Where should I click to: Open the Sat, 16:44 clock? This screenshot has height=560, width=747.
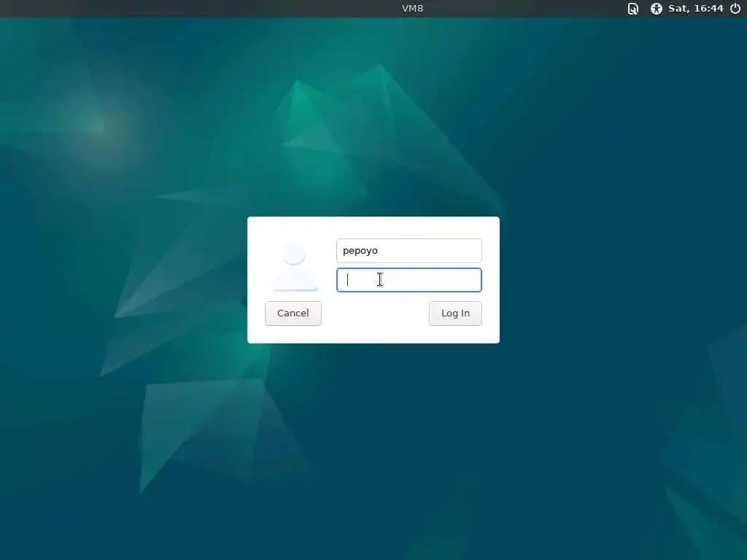pyautogui.click(x=695, y=9)
